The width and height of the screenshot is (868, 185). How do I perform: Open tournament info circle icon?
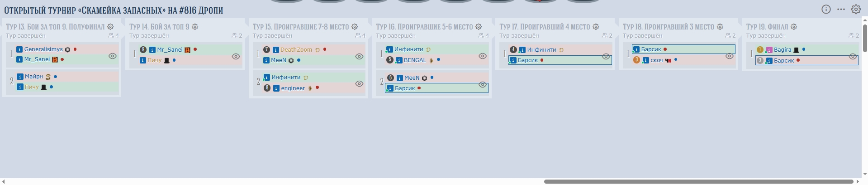coord(826,10)
